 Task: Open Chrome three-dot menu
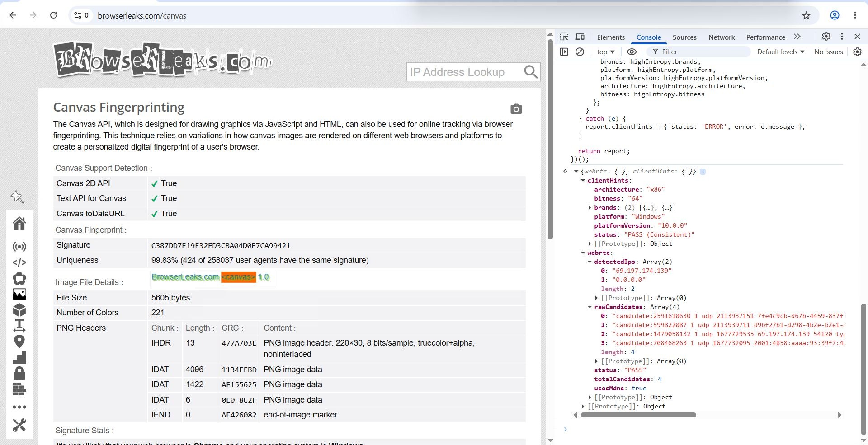click(x=855, y=15)
